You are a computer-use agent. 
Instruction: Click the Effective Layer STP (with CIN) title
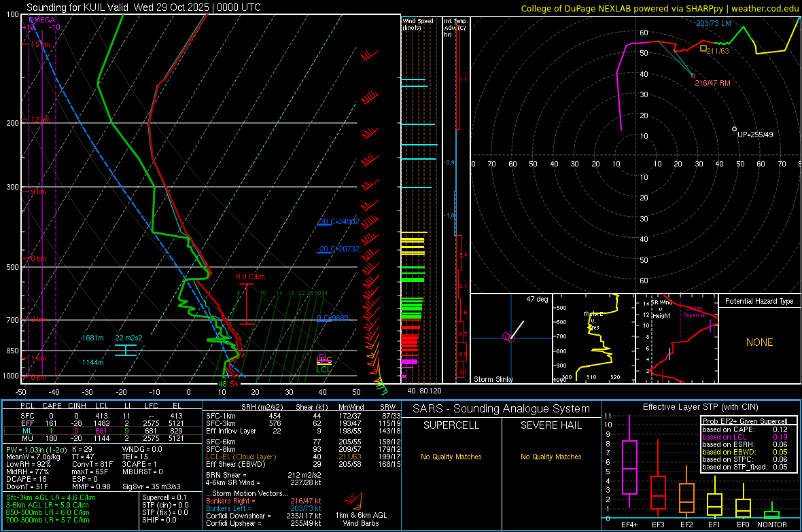(700, 407)
